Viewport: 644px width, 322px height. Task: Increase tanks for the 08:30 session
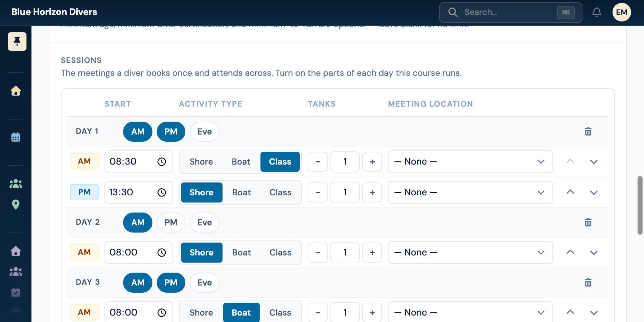[x=372, y=162]
